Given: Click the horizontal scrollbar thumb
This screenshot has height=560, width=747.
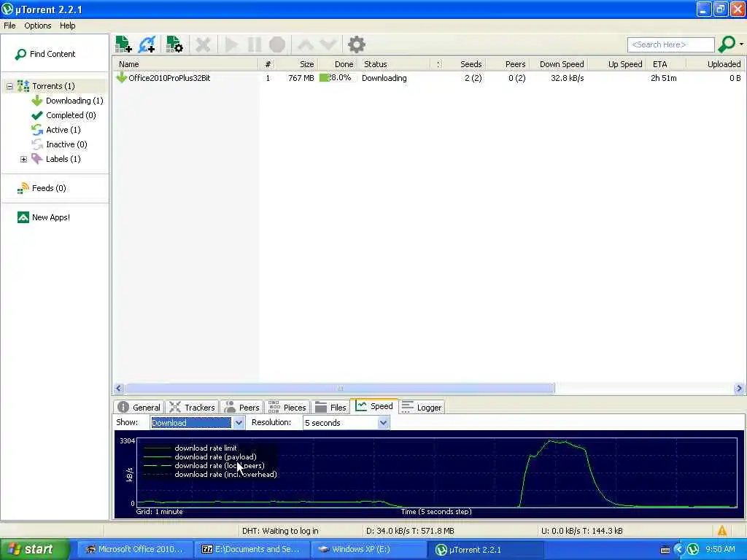Looking at the screenshot, I should [x=340, y=389].
